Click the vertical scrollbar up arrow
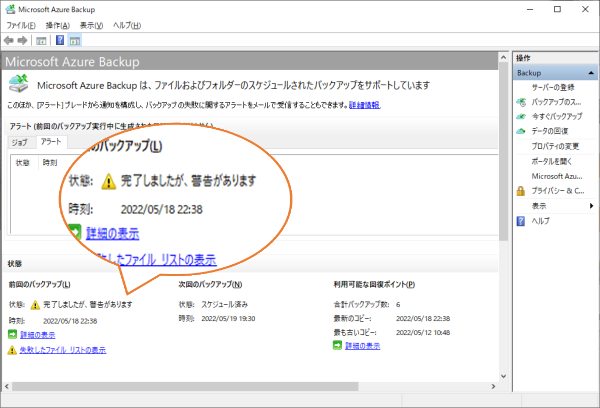Viewport: 600px width, 408px height. click(504, 57)
